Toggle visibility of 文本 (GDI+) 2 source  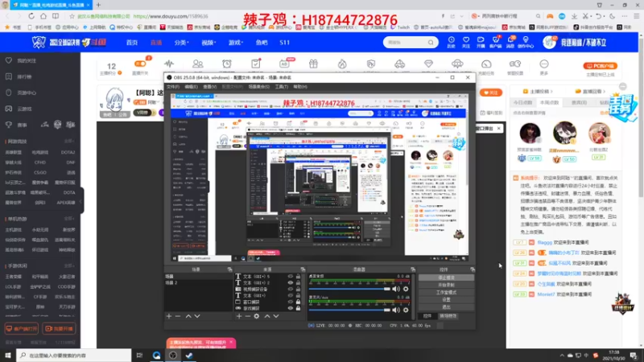point(291,283)
